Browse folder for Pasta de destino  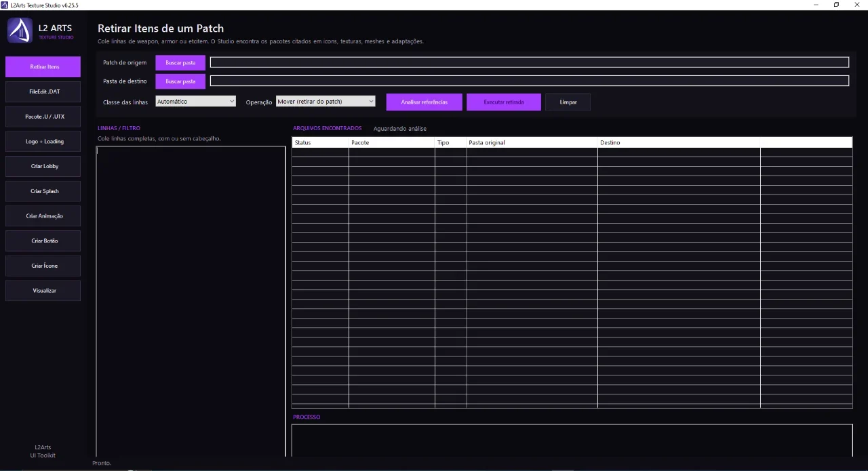(180, 81)
